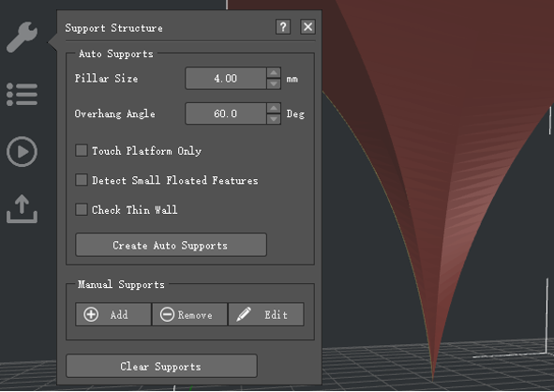Click the Overhang Angle value field
Screen dimensions: 554x392
226,113
